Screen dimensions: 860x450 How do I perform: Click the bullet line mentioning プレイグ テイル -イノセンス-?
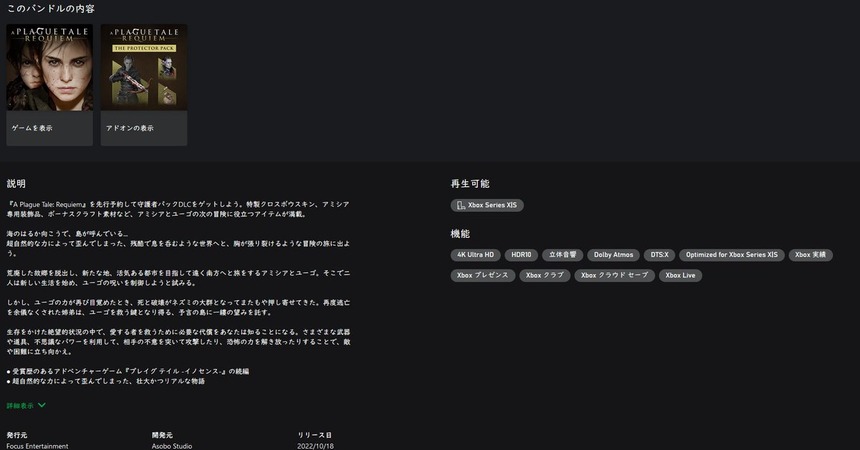(127, 372)
